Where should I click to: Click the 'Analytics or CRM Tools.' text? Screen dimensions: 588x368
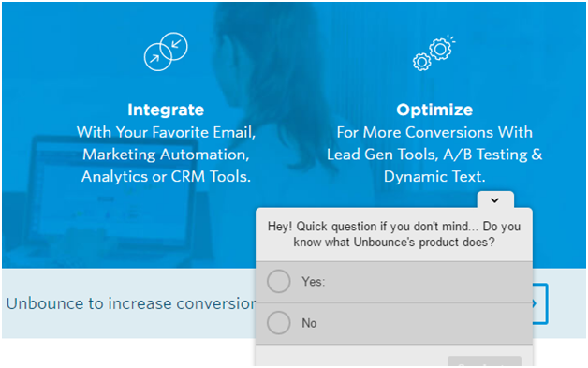(166, 177)
